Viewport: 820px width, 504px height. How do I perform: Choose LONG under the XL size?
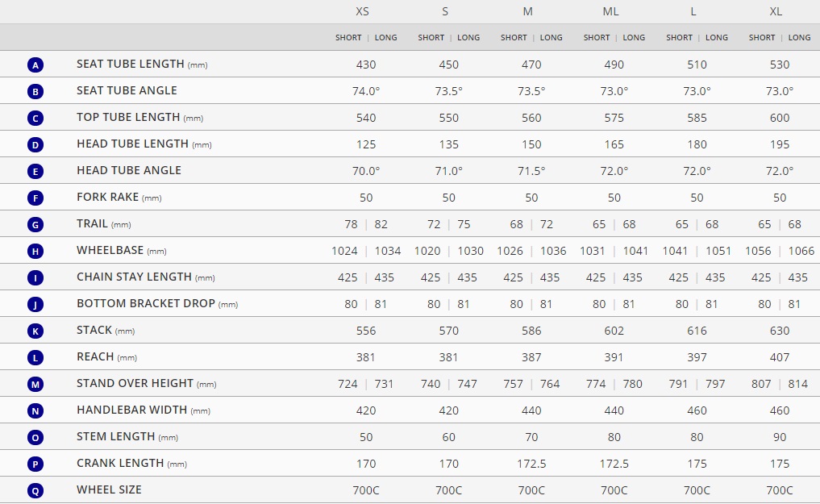(799, 38)
